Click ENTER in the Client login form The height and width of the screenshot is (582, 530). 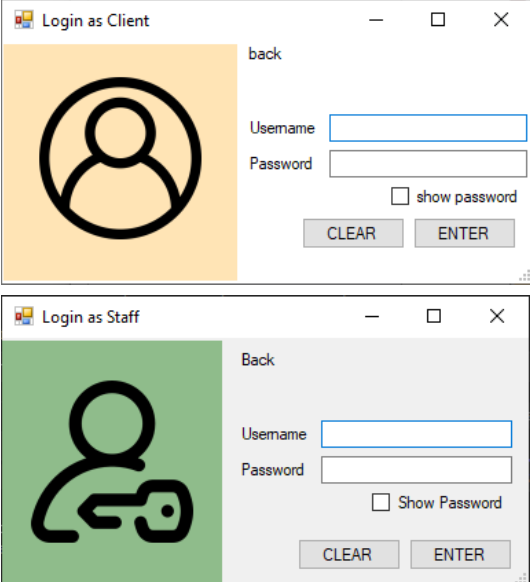(x=465, y=233)
